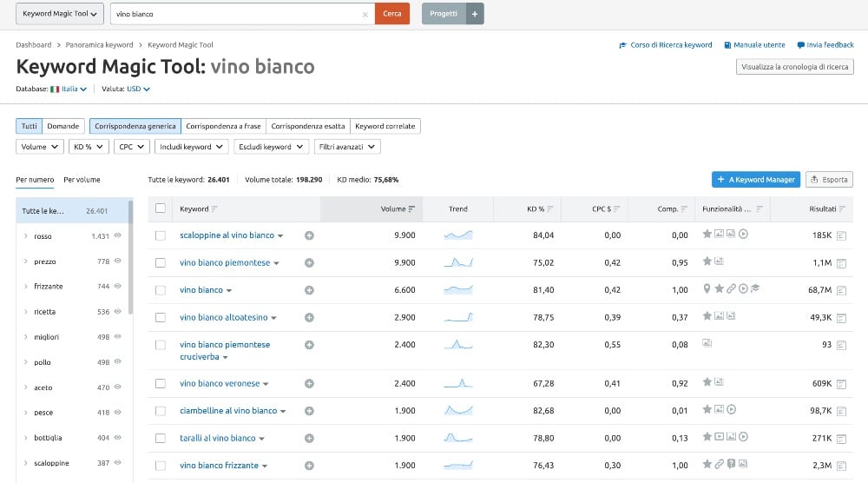Click the local pin icon in vino bianco row
This screenshot has height=483, width=868.
707,288
